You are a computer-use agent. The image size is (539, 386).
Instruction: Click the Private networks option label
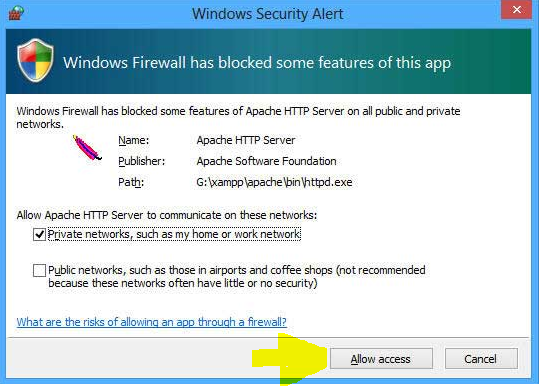click(174, 234)
